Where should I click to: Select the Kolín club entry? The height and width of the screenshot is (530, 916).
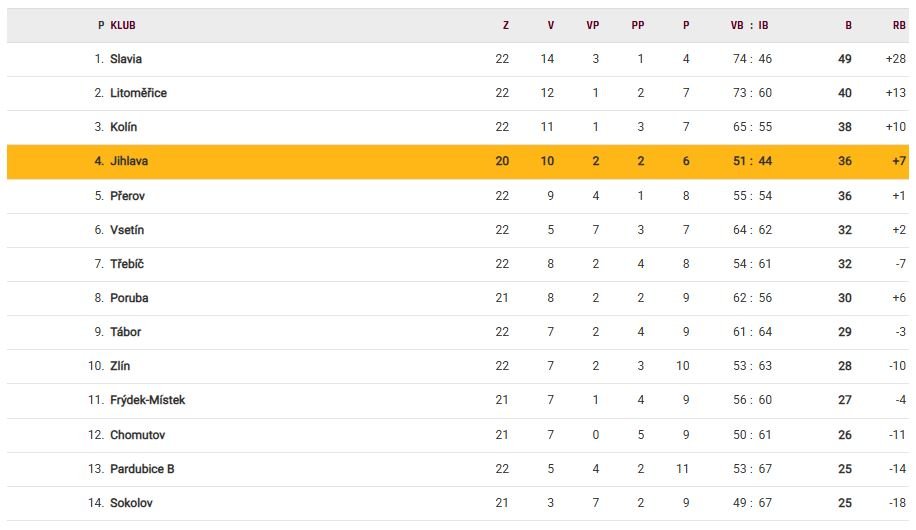click(124, 127)
